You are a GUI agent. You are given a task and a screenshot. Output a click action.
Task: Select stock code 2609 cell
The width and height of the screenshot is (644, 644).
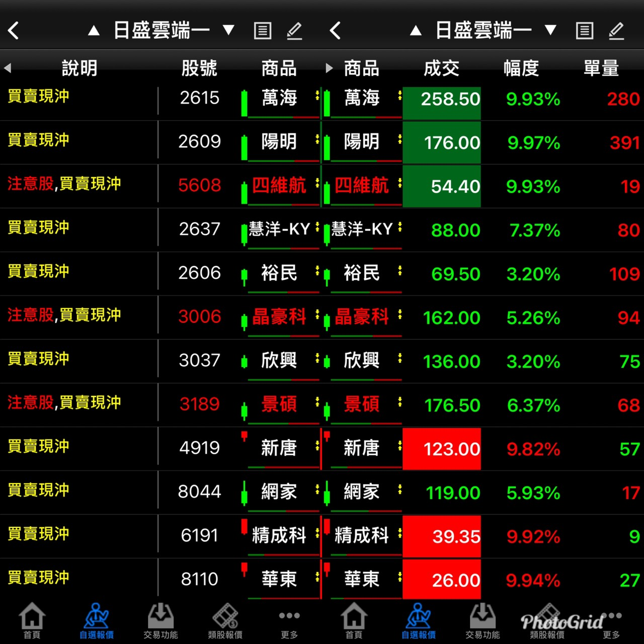[200, 141]
